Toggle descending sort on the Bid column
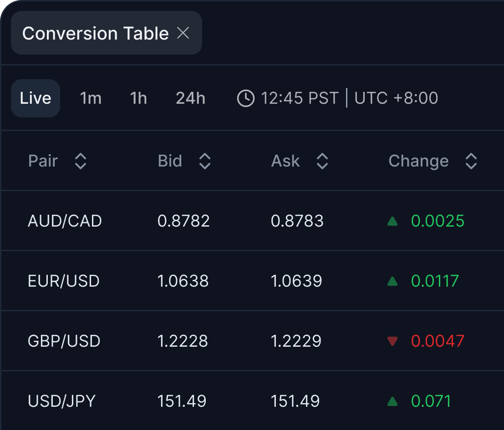 click(204, 161)
